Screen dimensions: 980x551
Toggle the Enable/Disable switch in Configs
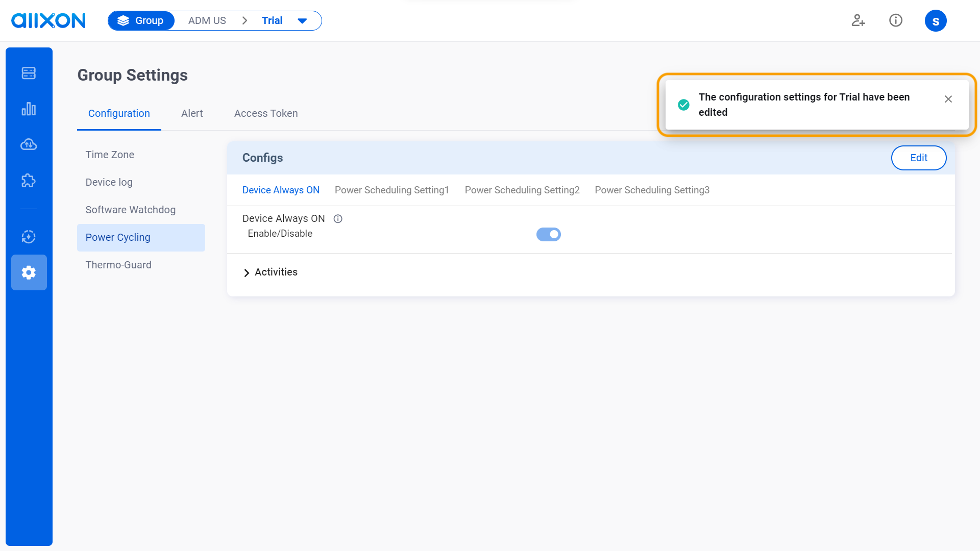548,234
